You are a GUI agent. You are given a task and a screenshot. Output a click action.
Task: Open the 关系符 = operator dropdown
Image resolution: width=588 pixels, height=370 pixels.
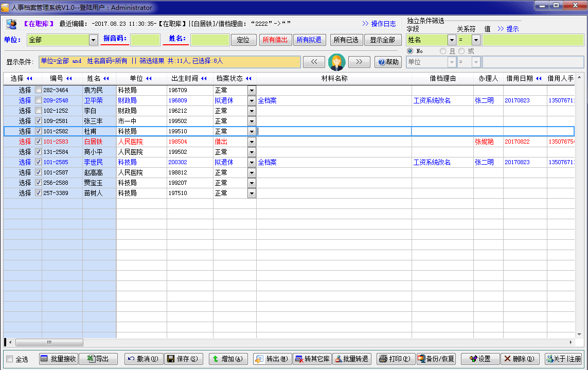coord(476,40)
